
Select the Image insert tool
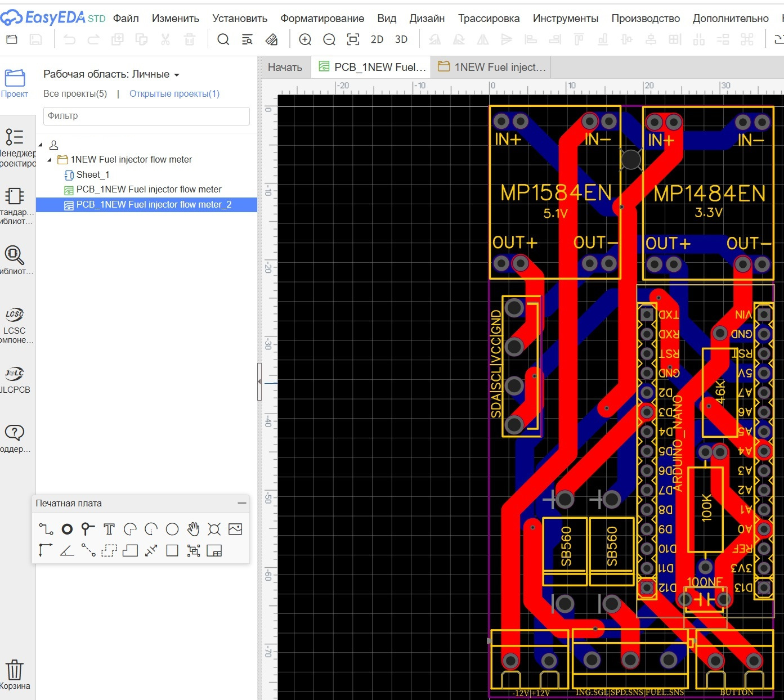click(x=235, y=529)
